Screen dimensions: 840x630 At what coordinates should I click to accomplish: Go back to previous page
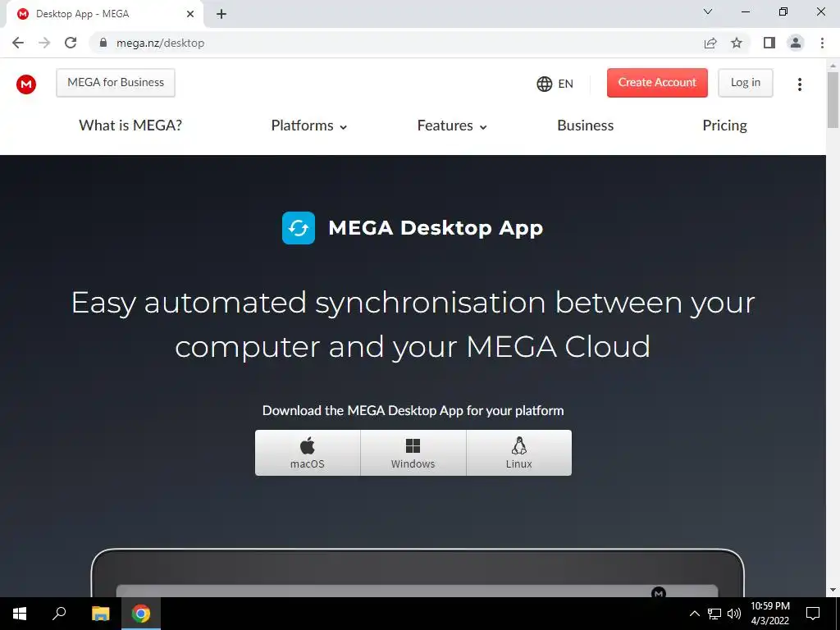(x=18, y=43)
